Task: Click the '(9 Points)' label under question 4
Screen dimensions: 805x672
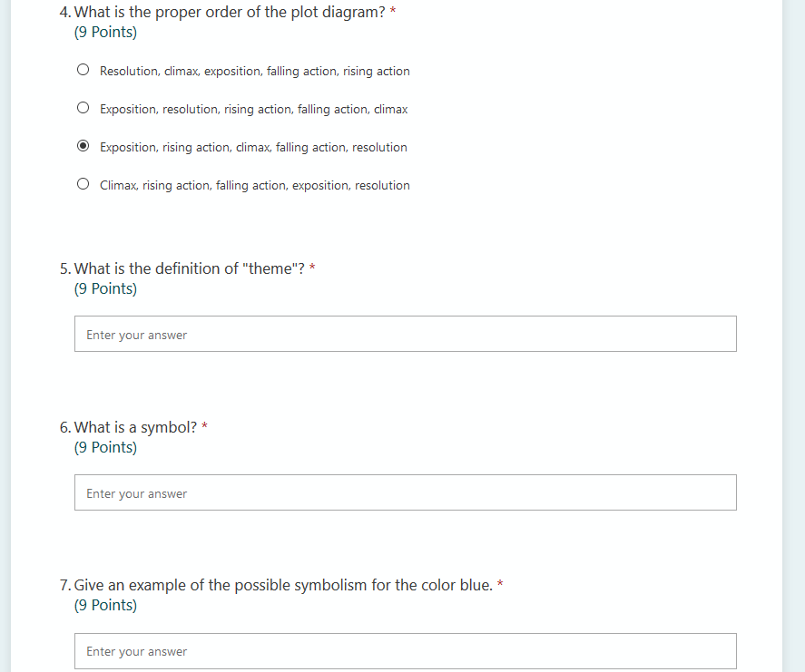Action: (106, 32)
